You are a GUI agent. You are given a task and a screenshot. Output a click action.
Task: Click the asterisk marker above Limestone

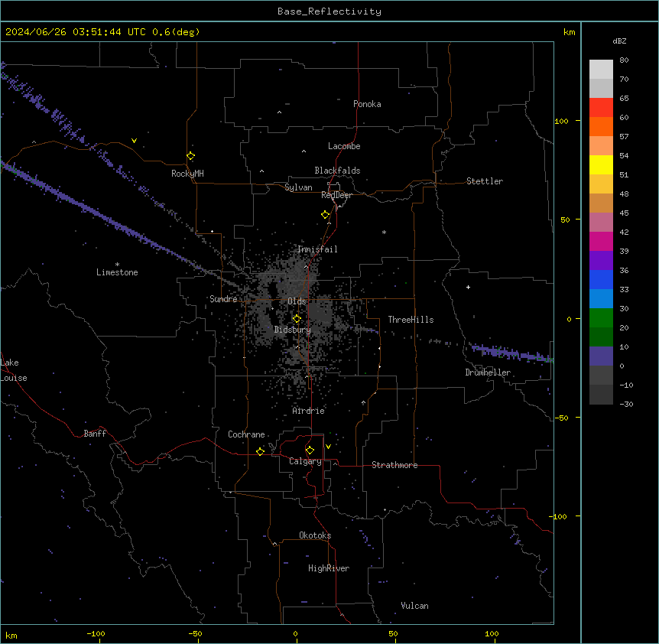tap(117, 265)
